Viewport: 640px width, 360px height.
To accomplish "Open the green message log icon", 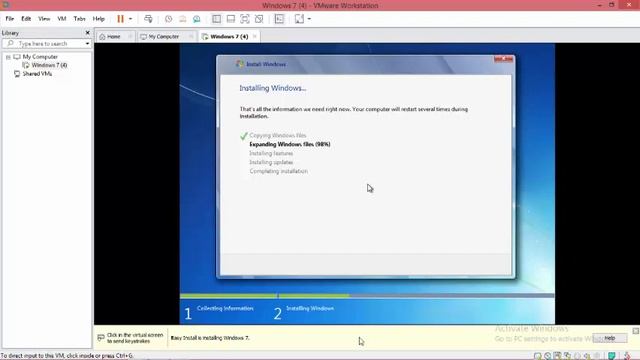I will (611, 356).
